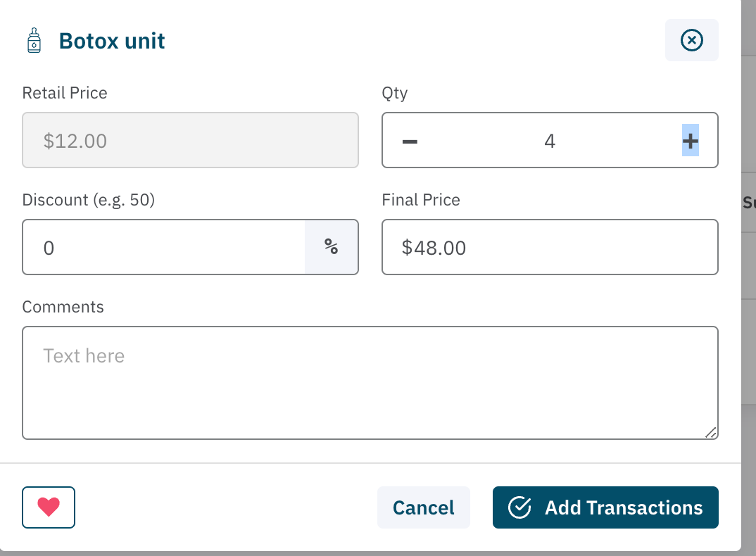This screenshot has width=756, height=556.
Task: Click the Botox unit bottle icon
Action: click(33, 41)
